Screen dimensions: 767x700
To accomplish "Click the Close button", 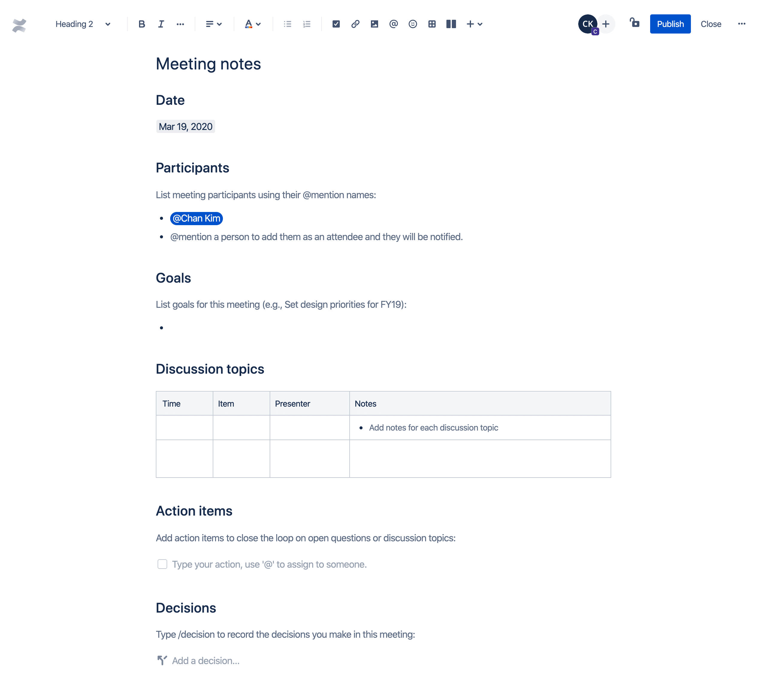I will pyautogui.click(x=711, y=24).
